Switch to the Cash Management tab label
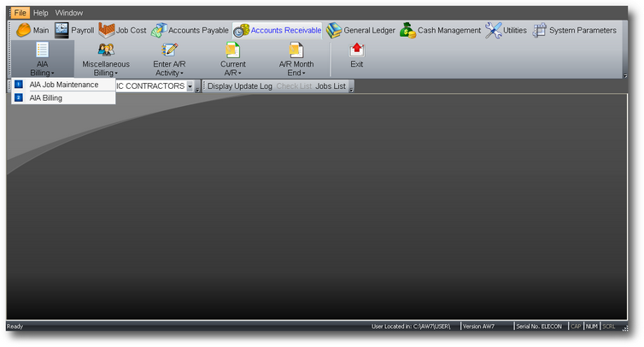The width and height of the screenshot is (644, 347). [x=449, y=31]
